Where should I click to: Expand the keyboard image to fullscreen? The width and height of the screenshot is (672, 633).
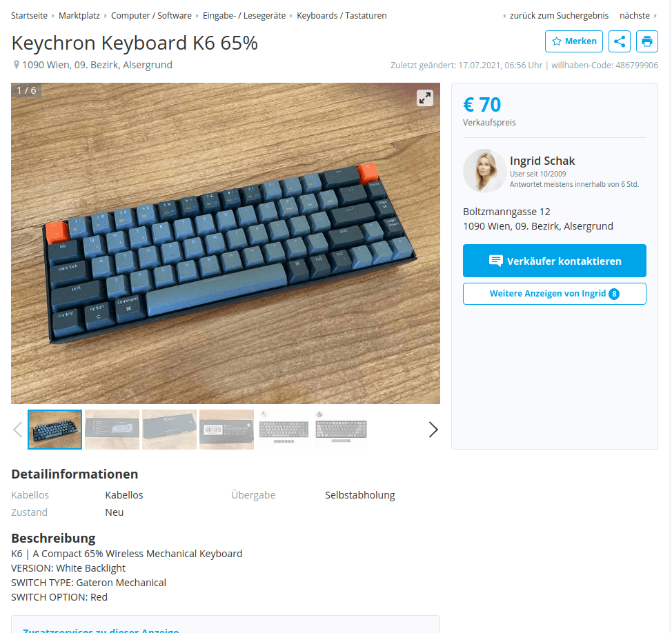point(425,98)
